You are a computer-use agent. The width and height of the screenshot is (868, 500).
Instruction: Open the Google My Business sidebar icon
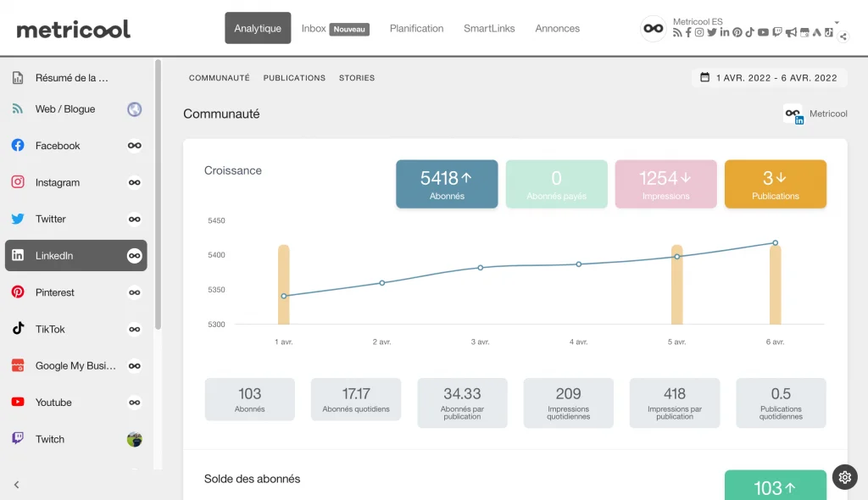18,365
